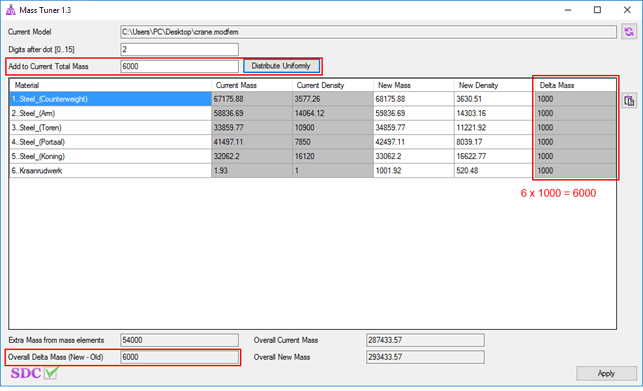Click the New Mass cell 59836.69
The height and width of the screenshot is (391, 643).
[413, 113]
